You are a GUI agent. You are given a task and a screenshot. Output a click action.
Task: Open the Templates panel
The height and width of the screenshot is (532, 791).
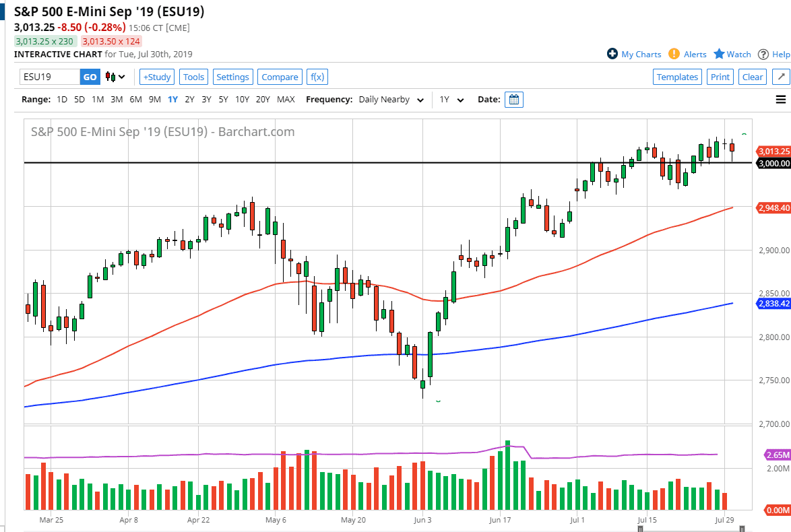tap(677, 77)
